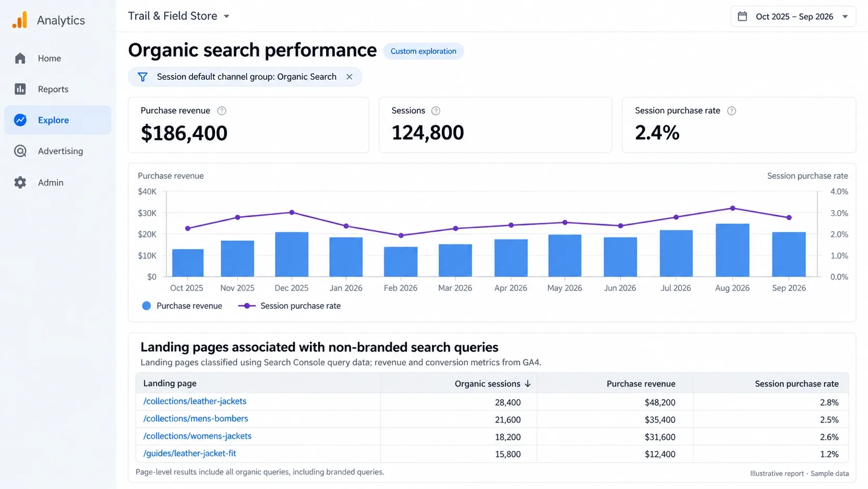Select the Explore icon in sidebar

click(x=20, y=120)
